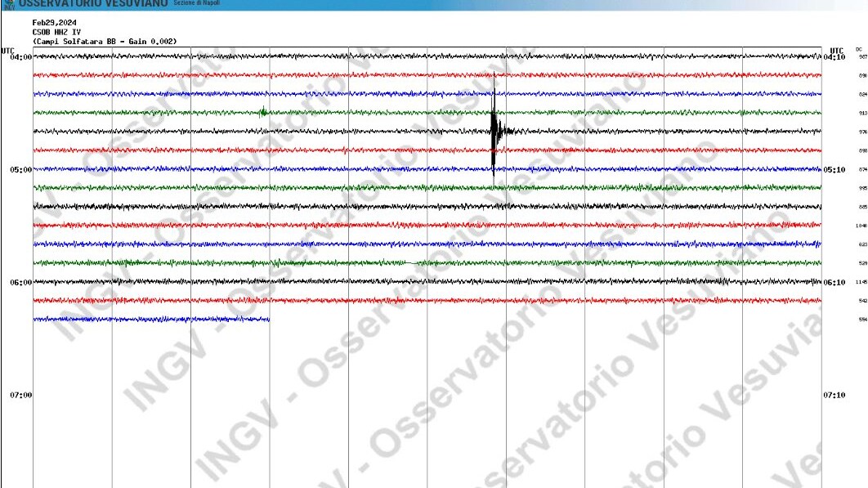
Task: Click the 04:00 time label on left axis
Action: 21,57
